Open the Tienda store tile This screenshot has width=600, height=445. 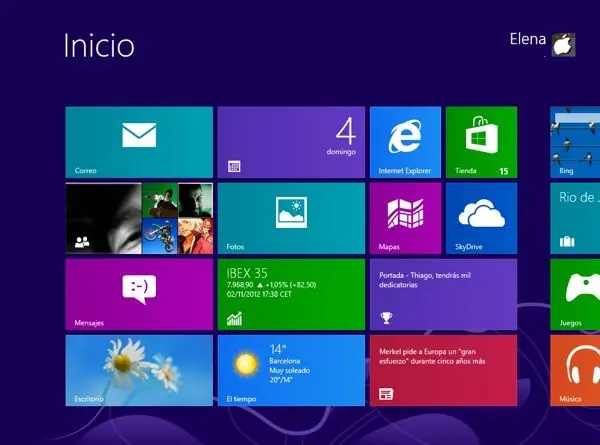(481, 142)
